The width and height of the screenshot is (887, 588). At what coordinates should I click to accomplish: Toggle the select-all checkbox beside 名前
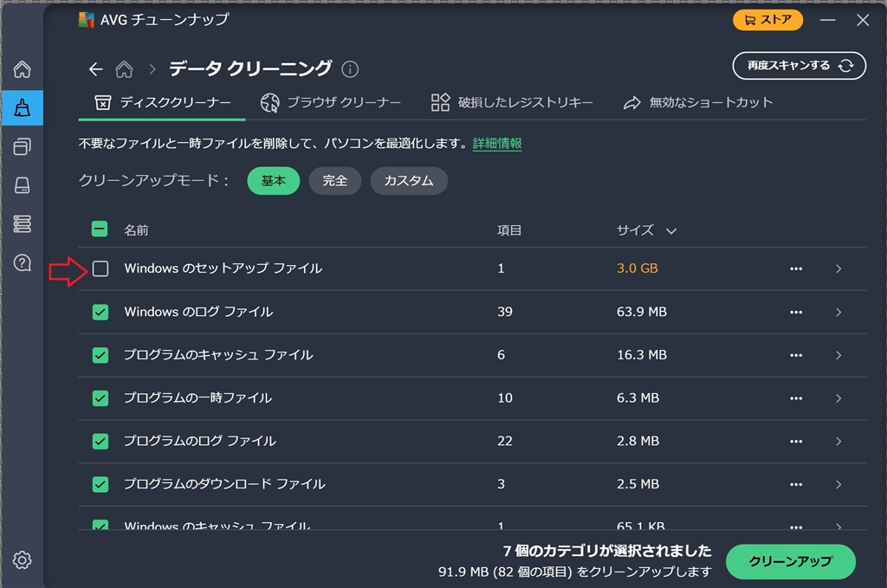coord(100,229)
